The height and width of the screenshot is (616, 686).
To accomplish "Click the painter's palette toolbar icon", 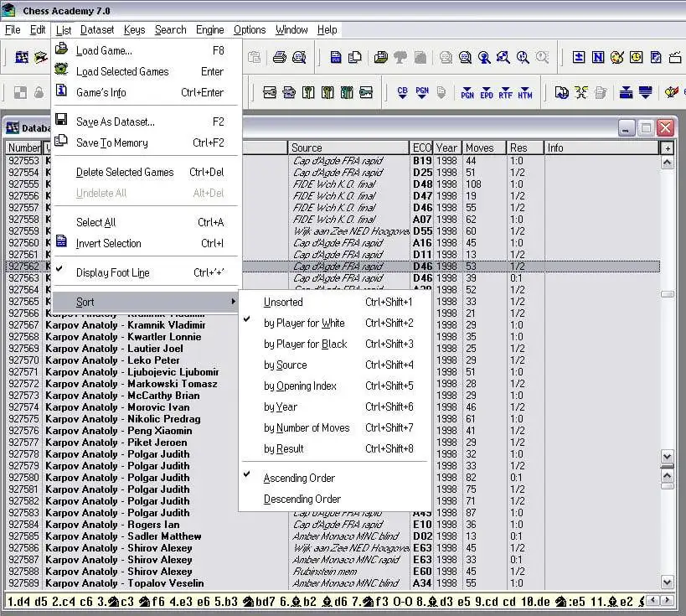I will click(x=616, y=58).
